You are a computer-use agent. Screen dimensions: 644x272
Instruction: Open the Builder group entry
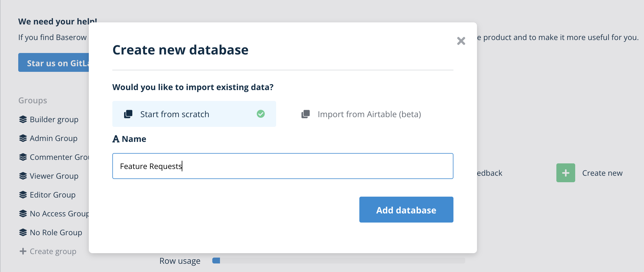pyautogui.click(x=54, y=119)
